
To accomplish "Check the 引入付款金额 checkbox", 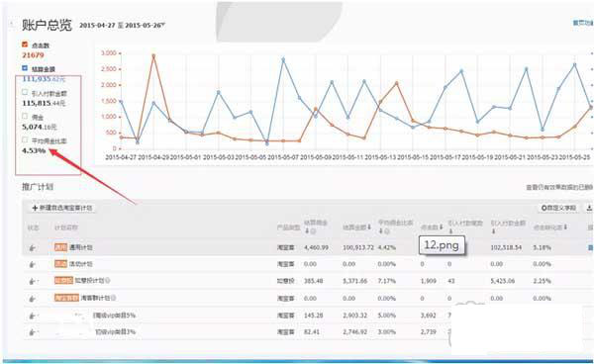I will point(25,92).
